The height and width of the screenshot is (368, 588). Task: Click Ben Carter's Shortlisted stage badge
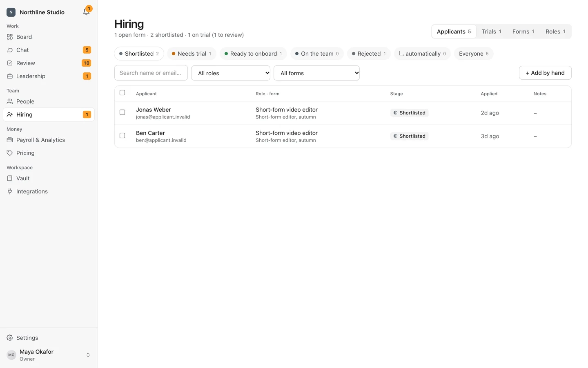click(409, 136)
